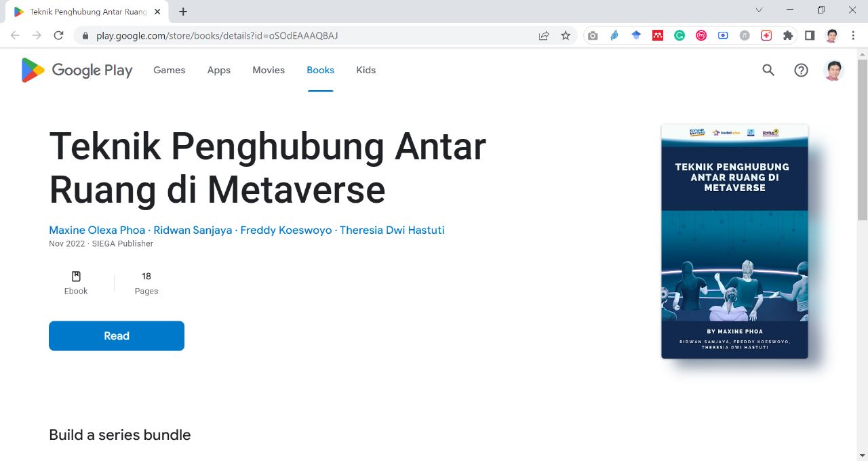
Task: Click the share page icon in address bar
Action: (544, 36)
